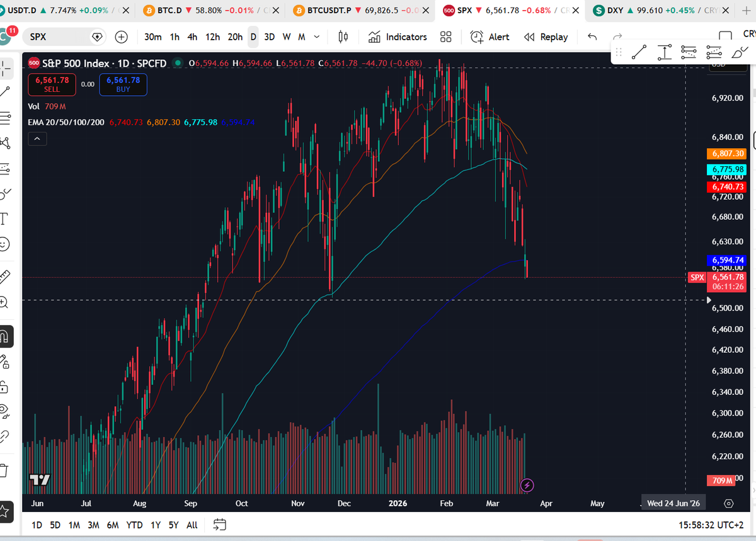Screen dimensions: 756x541
Task: Toggle magnet mode in left sidebar
Action: coord(5,336)
